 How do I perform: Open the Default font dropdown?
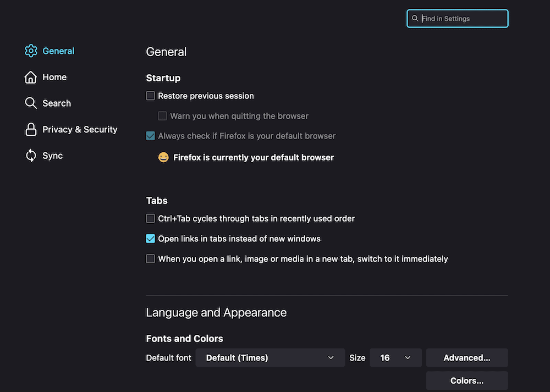coord(269,358)
